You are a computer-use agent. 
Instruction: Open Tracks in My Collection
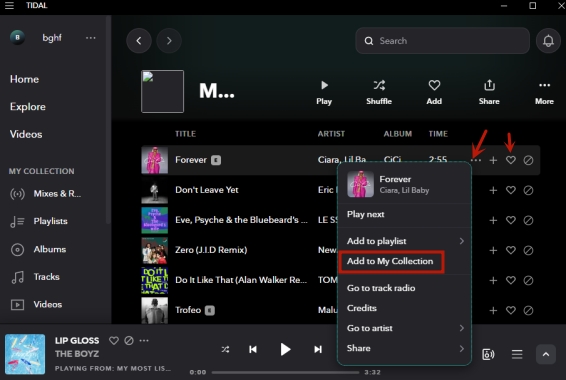[x=35, y=277]
